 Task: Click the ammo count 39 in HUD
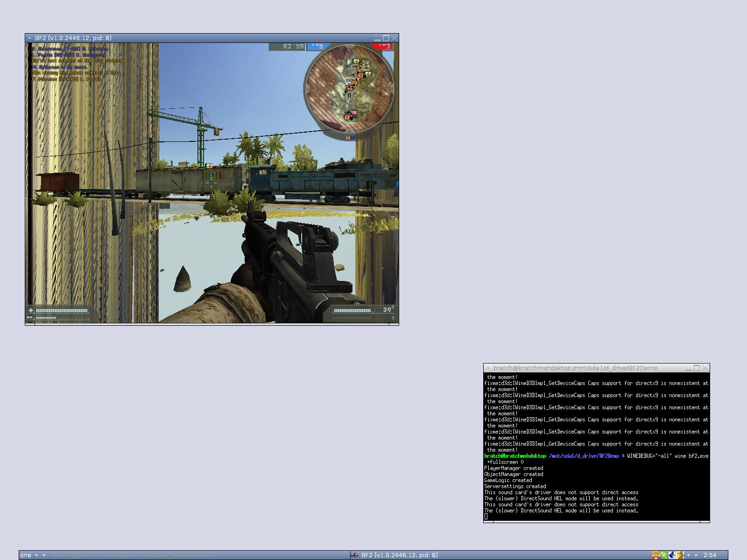[x=388, y=310]
